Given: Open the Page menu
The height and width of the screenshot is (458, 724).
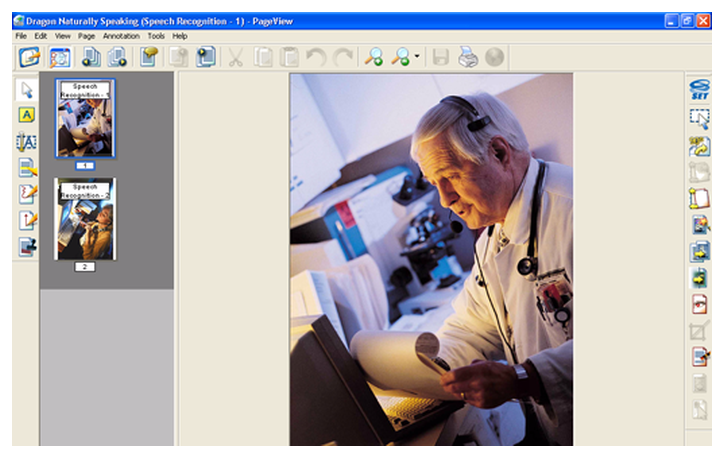Looking at the screenshot, I should pos(86,36).
